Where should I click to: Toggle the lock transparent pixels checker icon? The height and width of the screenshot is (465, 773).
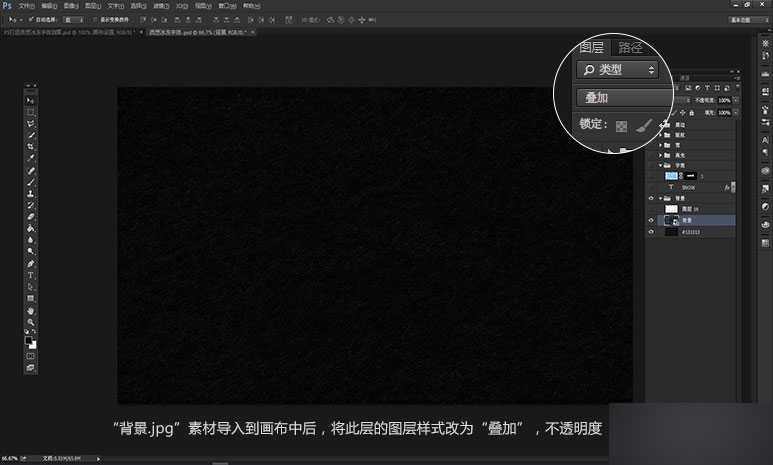click(x=620, y=127)
